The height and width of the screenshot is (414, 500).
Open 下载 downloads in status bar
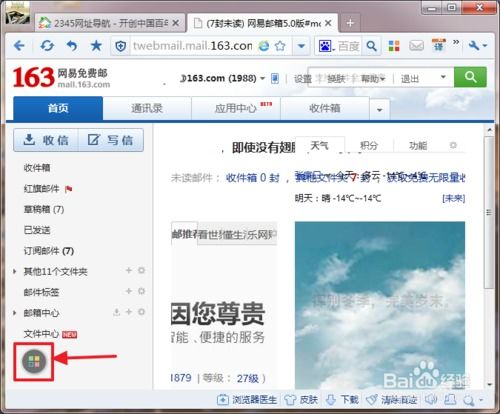(342, 399)
